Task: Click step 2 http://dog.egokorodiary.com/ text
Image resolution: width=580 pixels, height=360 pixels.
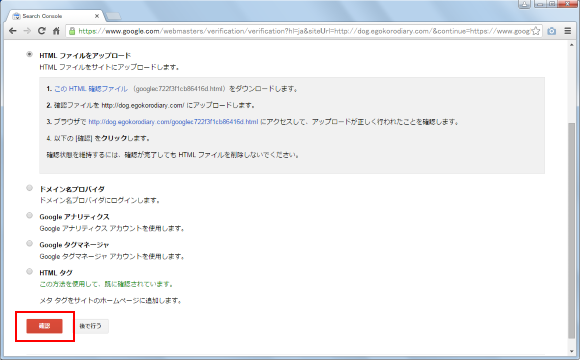Action: pos(143,105)
